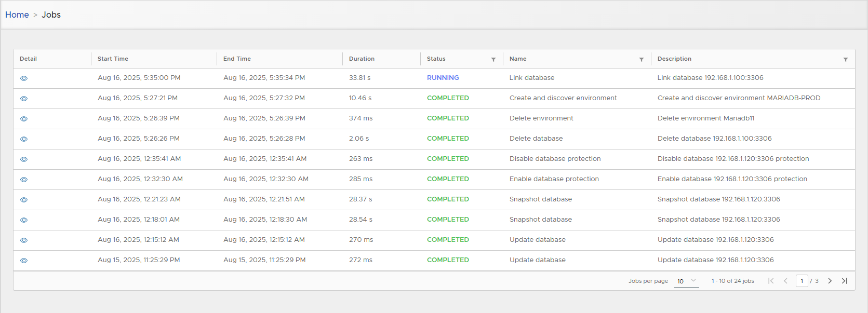Go to the next page of jobs
This screenshot has height=313, width=868.
[830, 281]
